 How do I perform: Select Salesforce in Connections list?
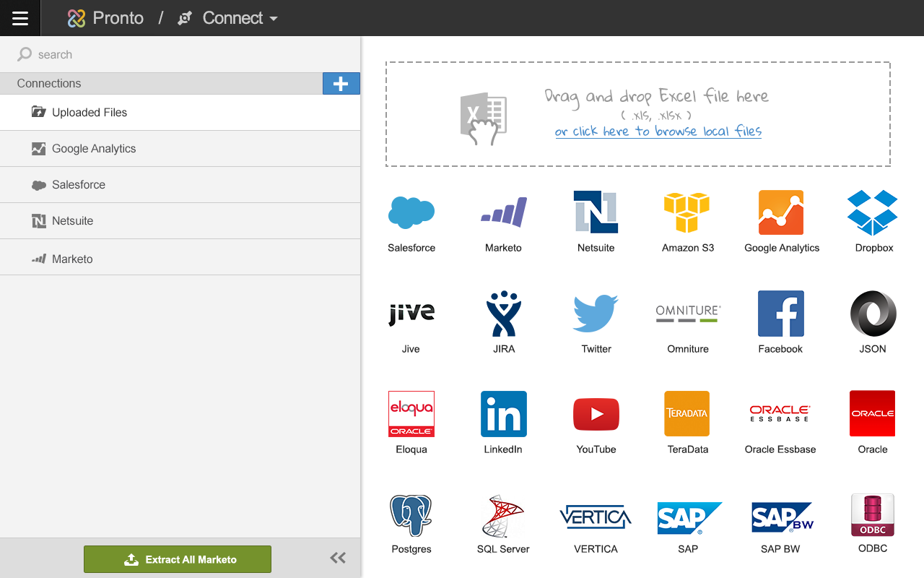click(x=180, y=185)
